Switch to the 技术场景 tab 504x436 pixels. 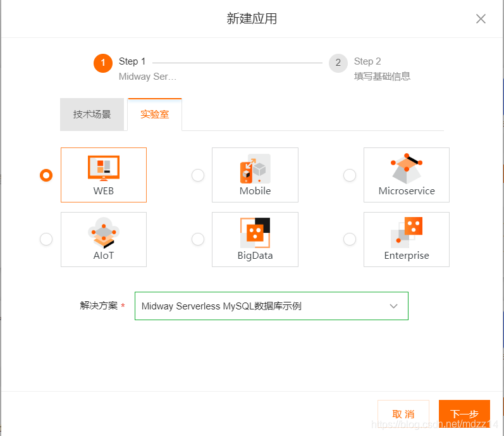click(x=92, y=115)
